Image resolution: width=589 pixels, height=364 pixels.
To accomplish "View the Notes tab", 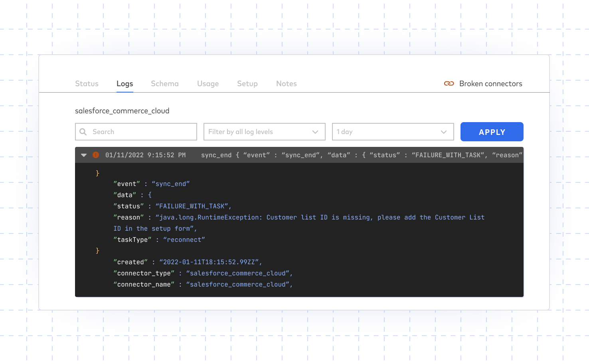I will point(286,84).
